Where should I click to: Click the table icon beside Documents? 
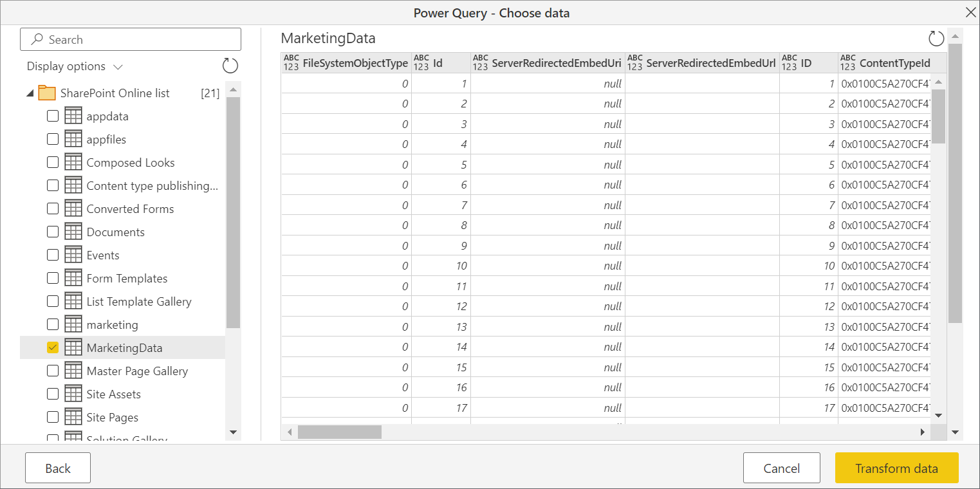73,232
